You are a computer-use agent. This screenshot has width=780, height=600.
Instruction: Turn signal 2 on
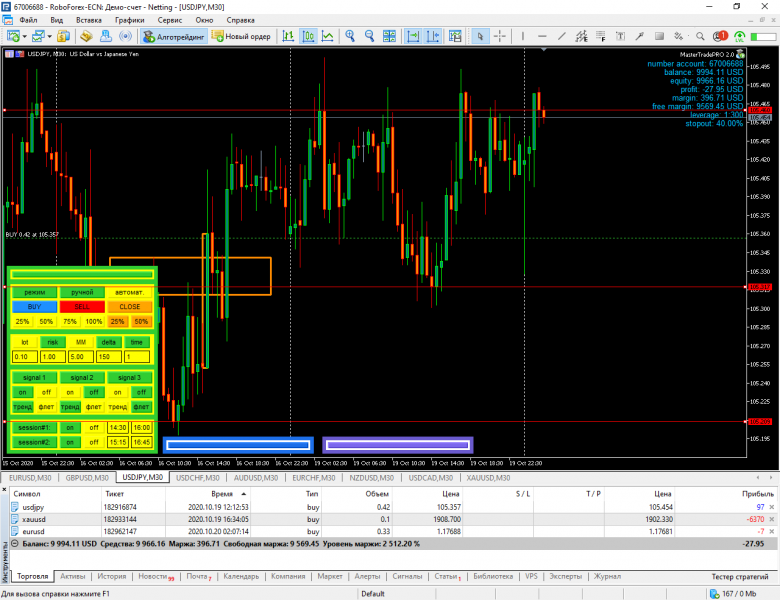click(70, 393)
